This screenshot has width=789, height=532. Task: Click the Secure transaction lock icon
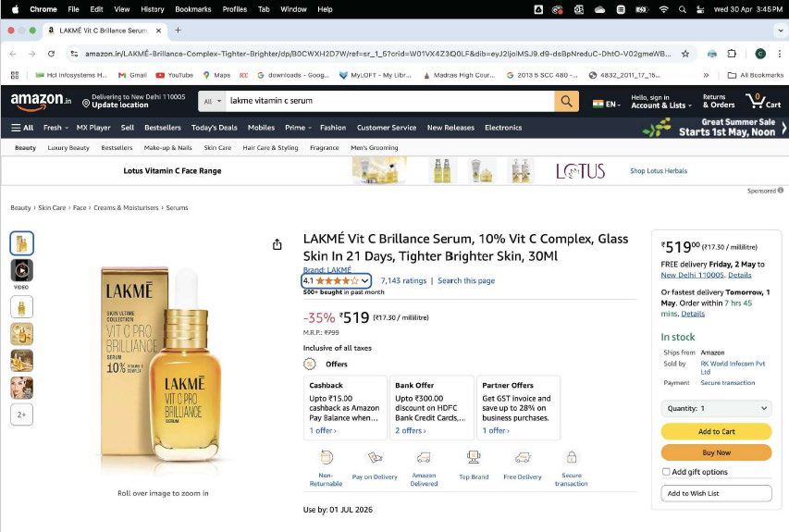(x=572, y=457)
